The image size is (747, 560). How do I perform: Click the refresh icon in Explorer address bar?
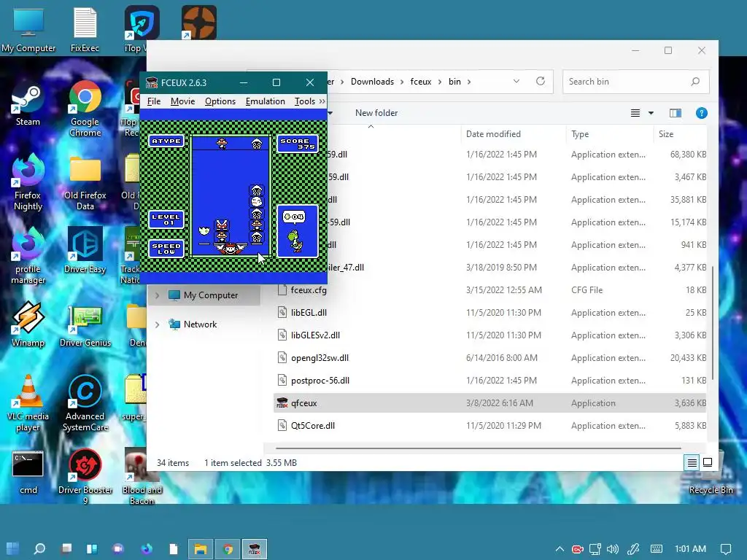click(x=541, y=81)
